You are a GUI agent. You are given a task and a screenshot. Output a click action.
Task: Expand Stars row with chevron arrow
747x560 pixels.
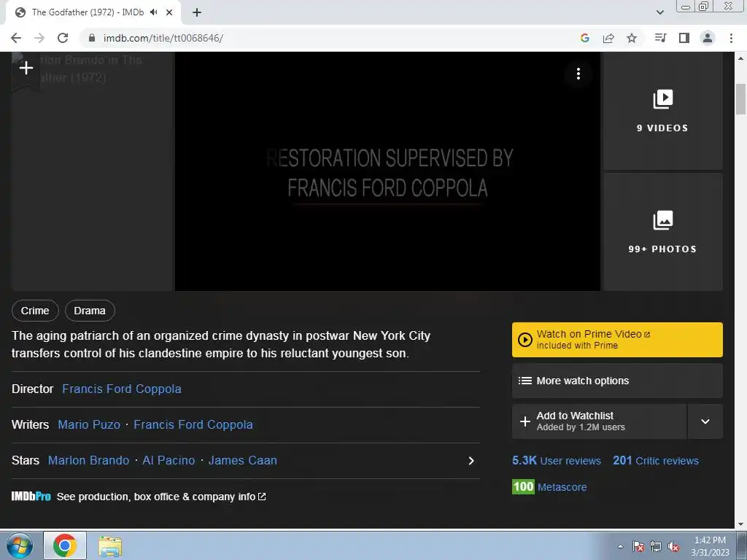[x=471, y=461]
